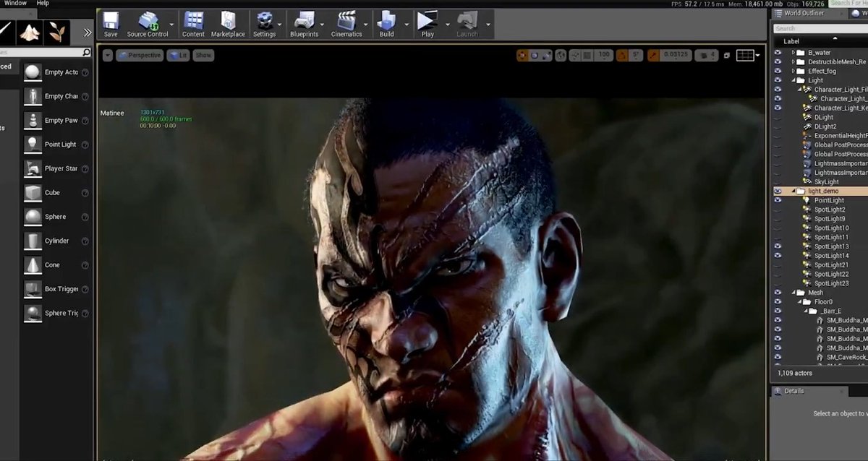Screen dimensions: 868x461
Task: Select the Paint mode brush icon
Action: pos(6,32)
